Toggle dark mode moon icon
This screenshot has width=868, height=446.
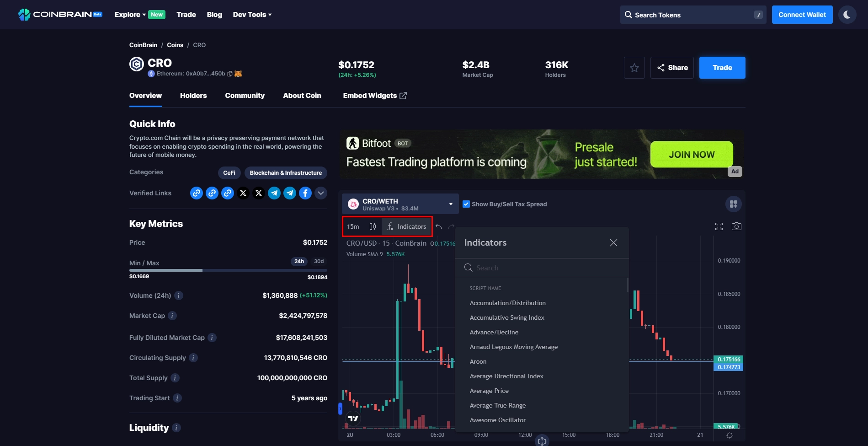point(847,15)
